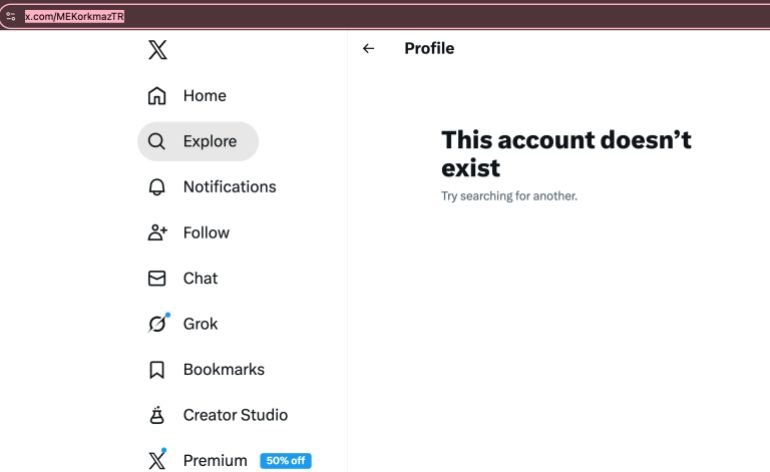770x472 pixels.
Task: Click the Bookmarks ribbon icon
Action: [x=157, y=370]
